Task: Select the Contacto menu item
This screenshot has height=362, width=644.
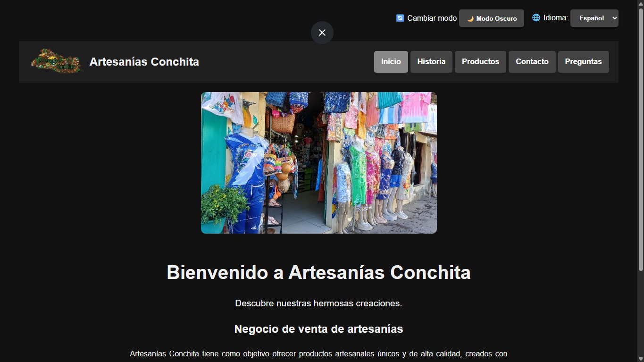Action: 532,62
